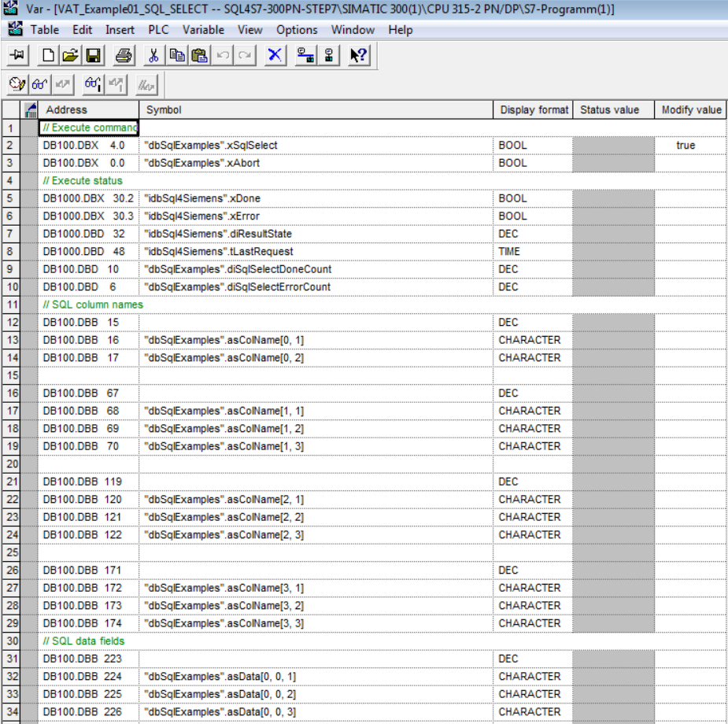Image resolution: width=728 pixels, height=724 pixels.
Task: Click the Status value column header
Action: point(613,110)
